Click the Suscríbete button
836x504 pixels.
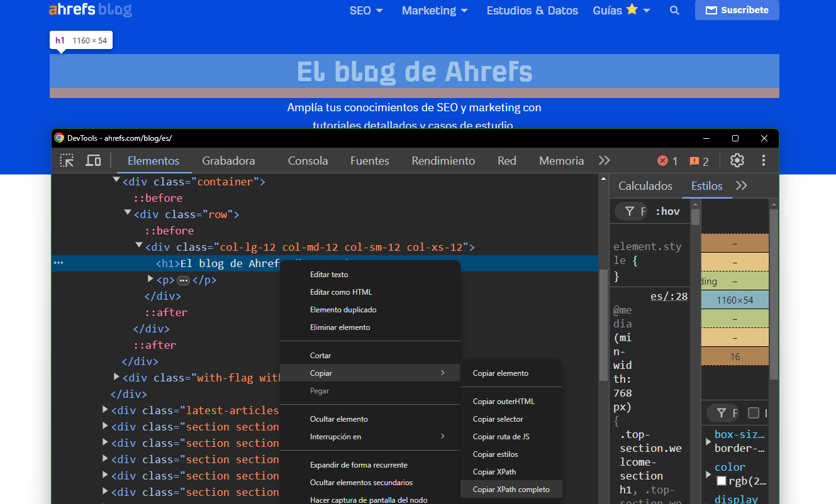[x=737, y=10]
